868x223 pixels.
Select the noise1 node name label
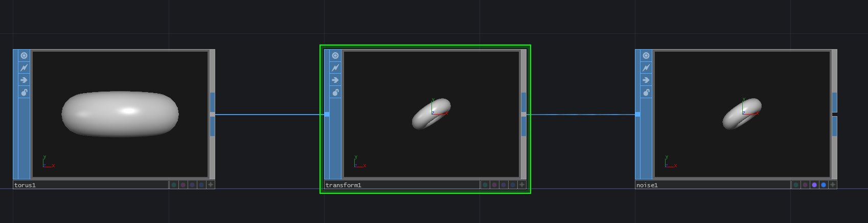click(647, 185)
